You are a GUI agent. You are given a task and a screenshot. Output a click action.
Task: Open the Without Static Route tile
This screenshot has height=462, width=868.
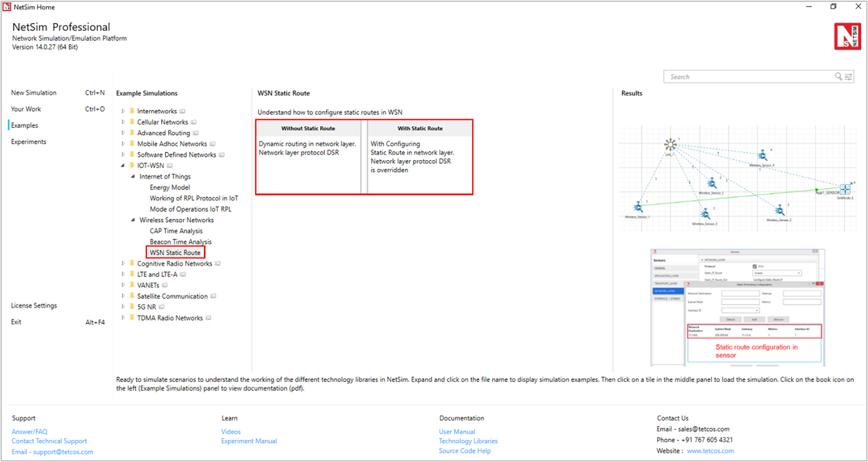308,157
